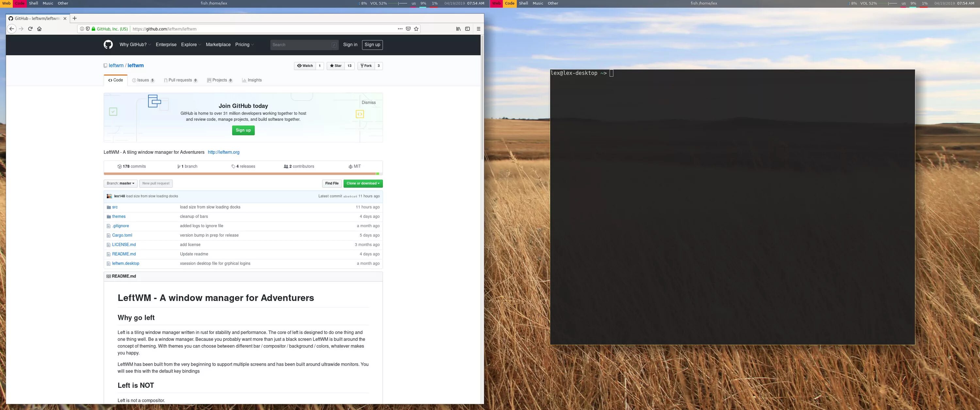Star the leftwm repository
The image size is (980, 410).
coord(335,66)
